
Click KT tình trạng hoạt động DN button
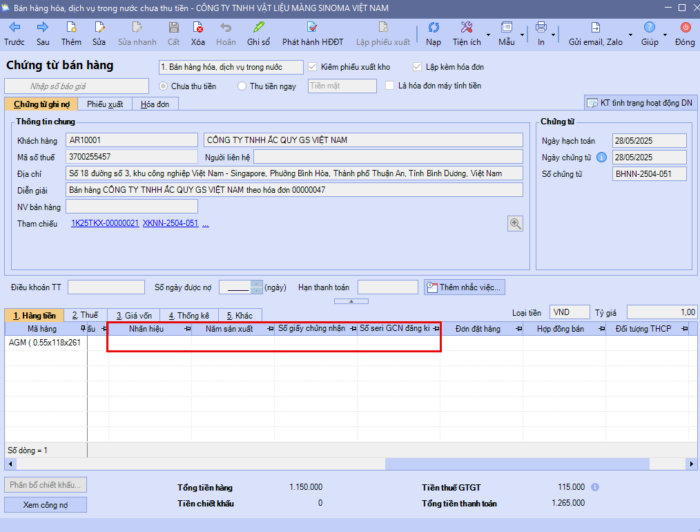[x=639, y=103]
